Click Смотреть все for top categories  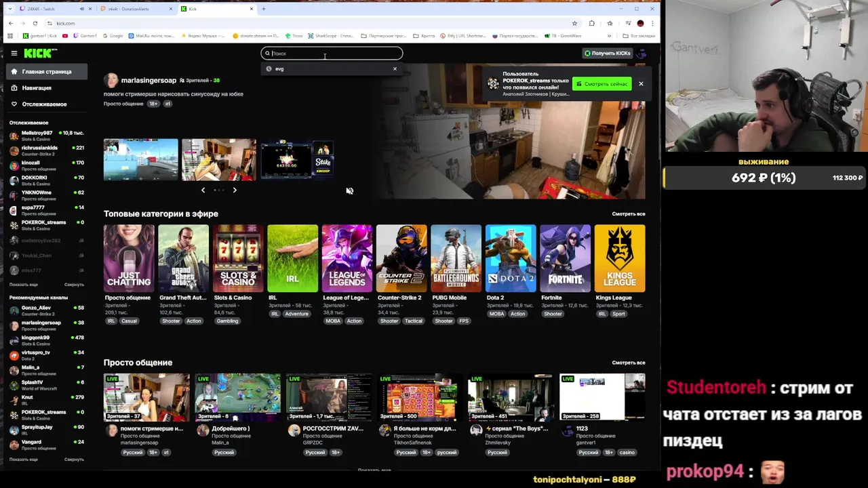click(629, 214)
